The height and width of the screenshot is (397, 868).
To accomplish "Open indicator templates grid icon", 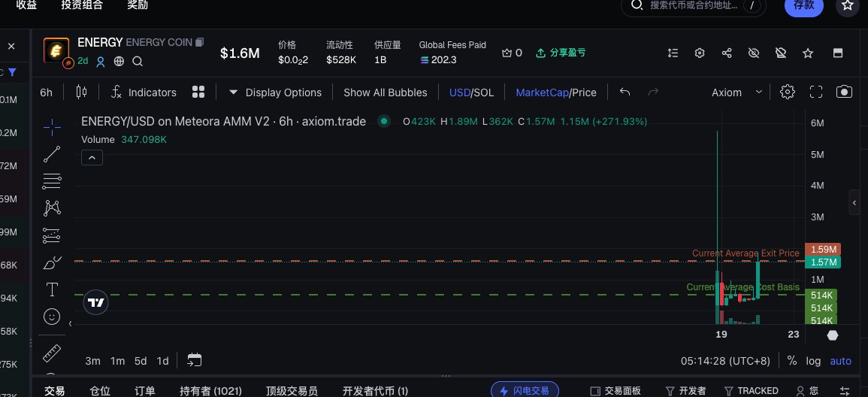I will (x=198, y=92).
